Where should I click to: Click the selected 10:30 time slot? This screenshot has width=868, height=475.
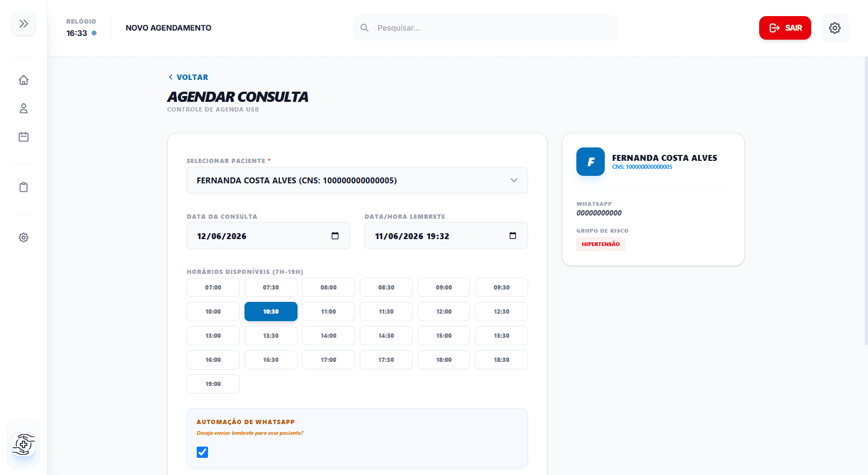pos(271,311)
